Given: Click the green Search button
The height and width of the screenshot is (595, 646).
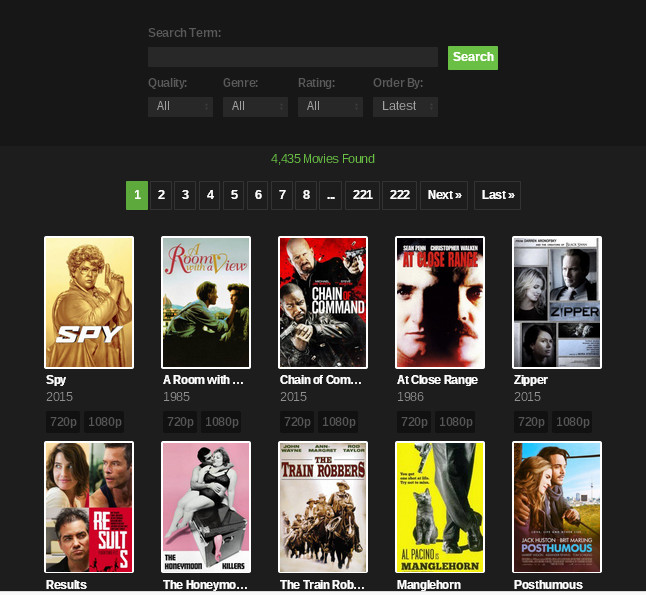Looking at the screenshot, I should point(473,58).
